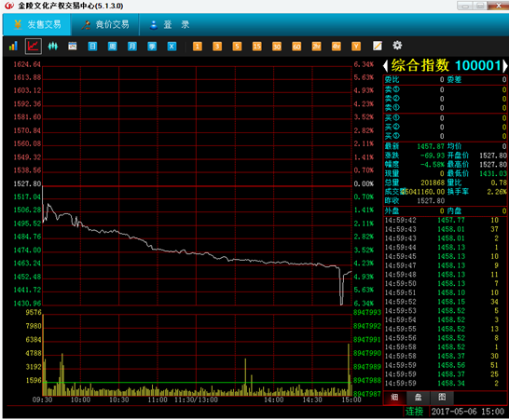The image size is (509, 420).
Task: Select the weekly (周) period icon
Action: click(x=112, y=47)
